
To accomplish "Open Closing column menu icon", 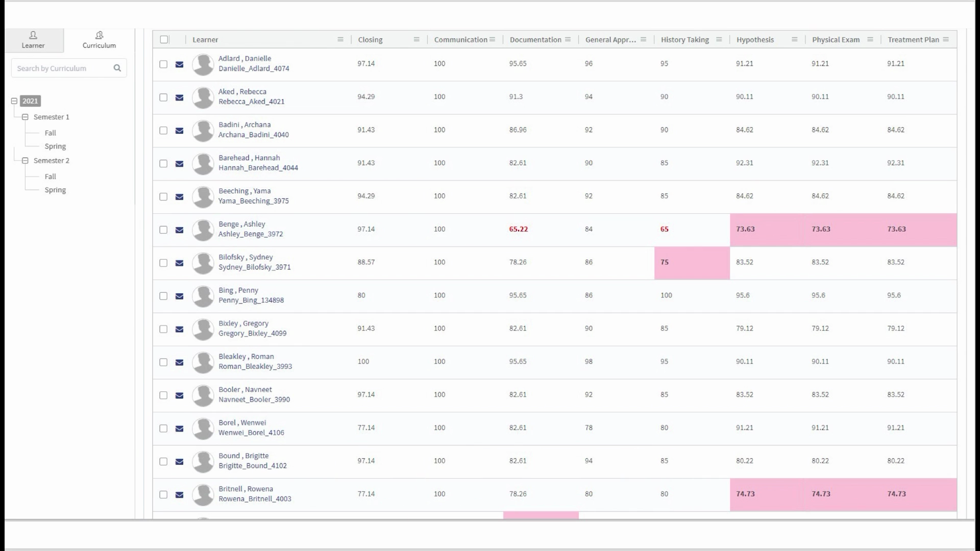I will click(416, 39).
